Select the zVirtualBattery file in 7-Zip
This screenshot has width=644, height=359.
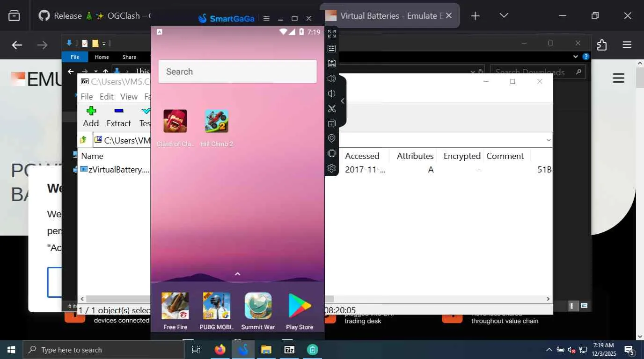coord(115,170)
